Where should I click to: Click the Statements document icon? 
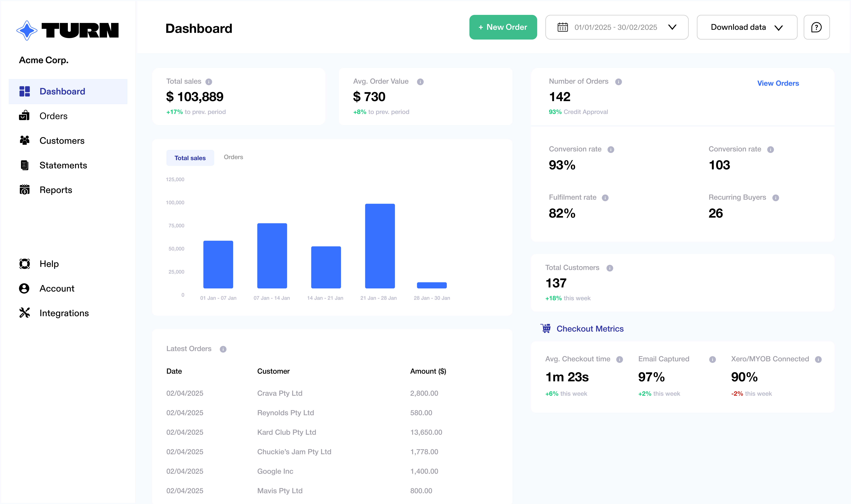pyautogui.click(x=25, y=165)
